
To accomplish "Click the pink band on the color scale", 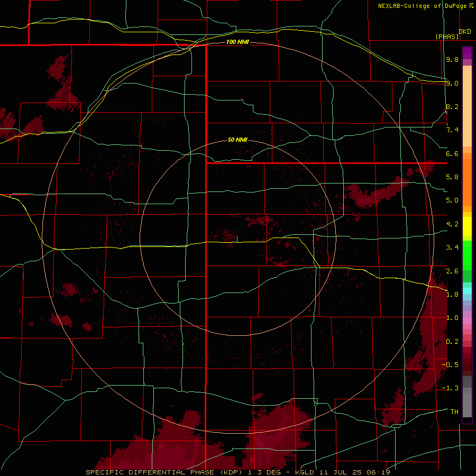I will click(x=467, y=321).
